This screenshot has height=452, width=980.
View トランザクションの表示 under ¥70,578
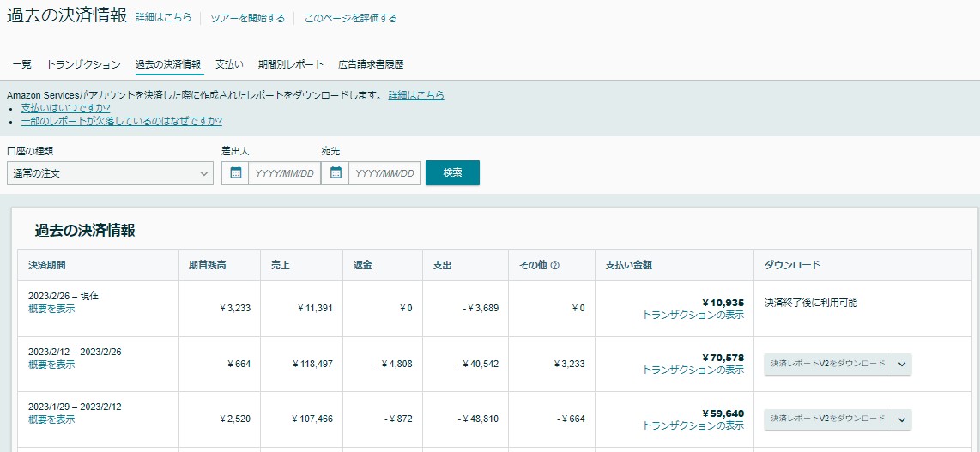pyautogui.click(x=693, y=370)
